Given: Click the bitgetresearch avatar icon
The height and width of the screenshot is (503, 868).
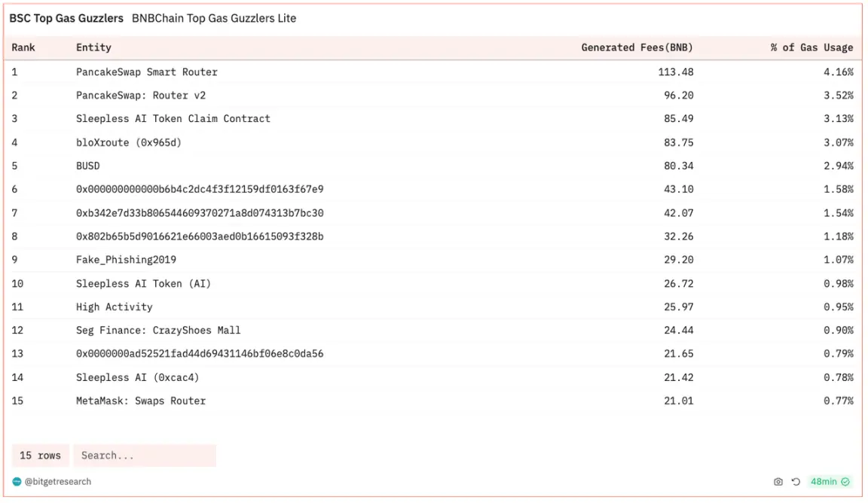Looking at the screenshot, I should (x=17, y=482).
